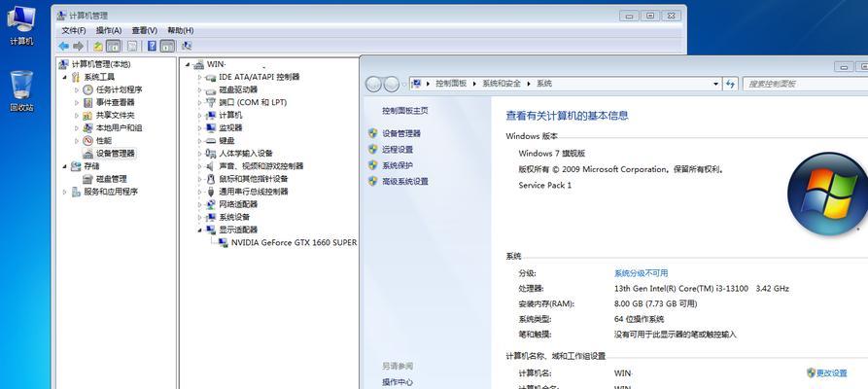Open 设备管理器 link in System window sidebar

pyautogui.click(x=401, y=133)
